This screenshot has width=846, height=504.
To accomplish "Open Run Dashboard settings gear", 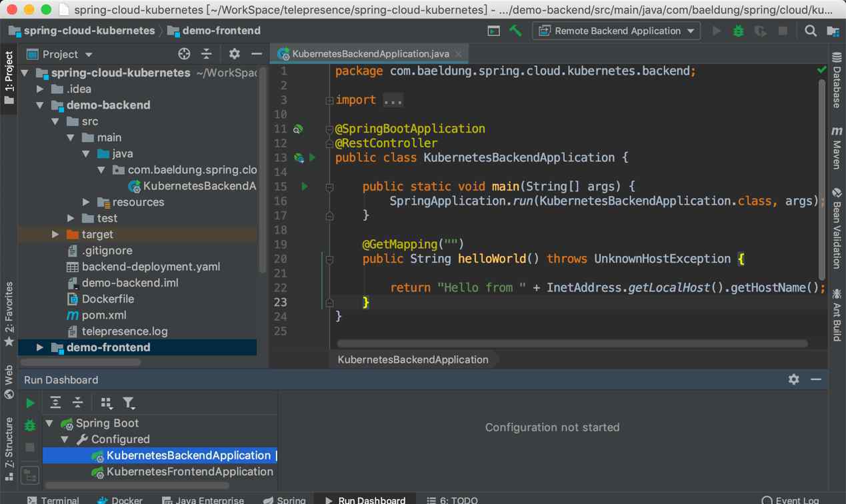I will pyautogui.click(x=793, y=379).
